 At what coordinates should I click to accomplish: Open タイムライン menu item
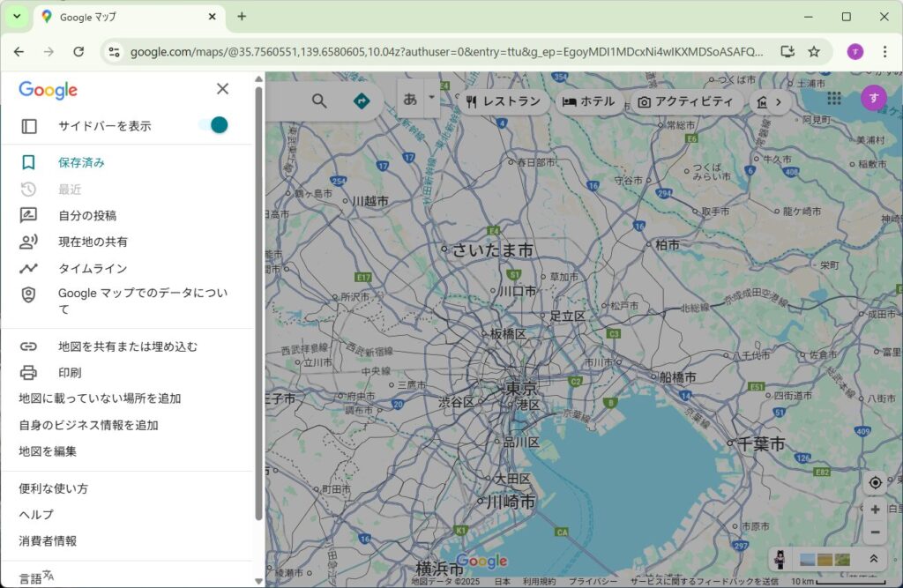(127, 268)
